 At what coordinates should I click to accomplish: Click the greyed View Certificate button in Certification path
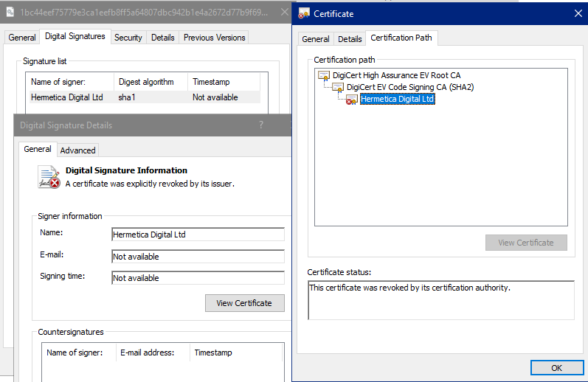pos(526,243)
